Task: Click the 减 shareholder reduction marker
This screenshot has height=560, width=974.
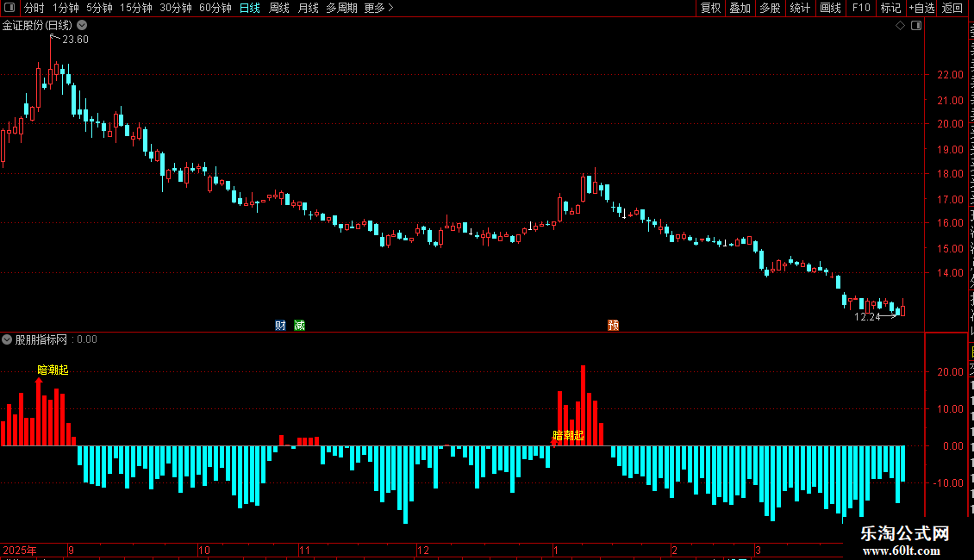Action: pyautogui.click(x=299, y=326)
